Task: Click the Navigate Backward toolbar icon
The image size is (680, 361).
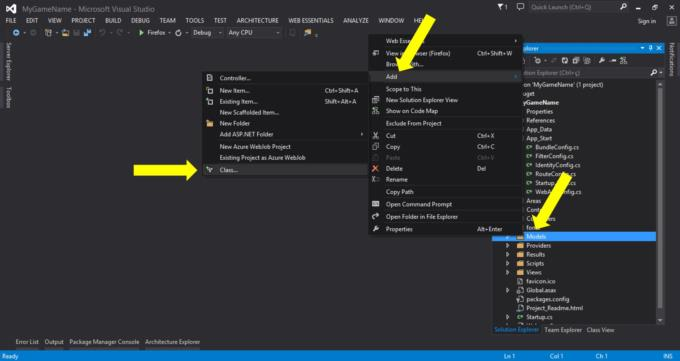Action: (x=16, y=33)
